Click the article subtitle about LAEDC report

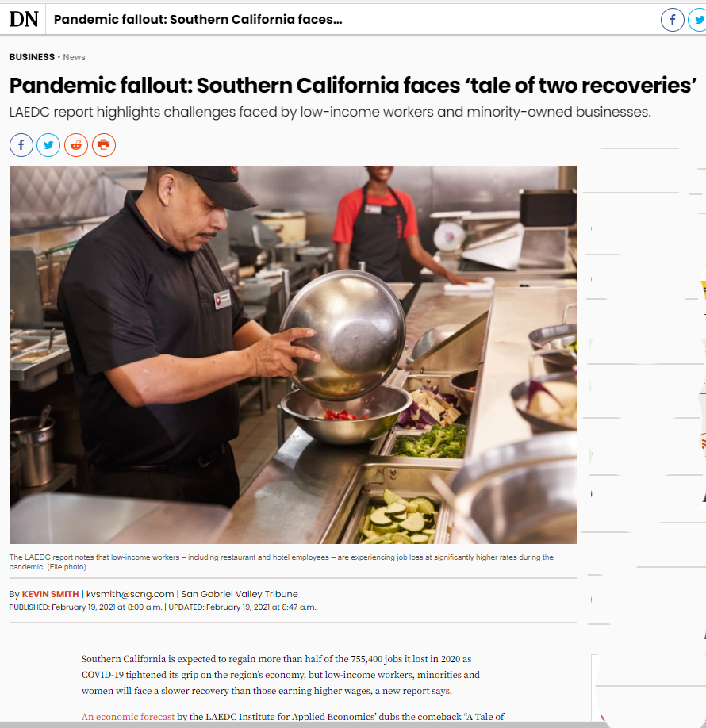coord(330,112)
